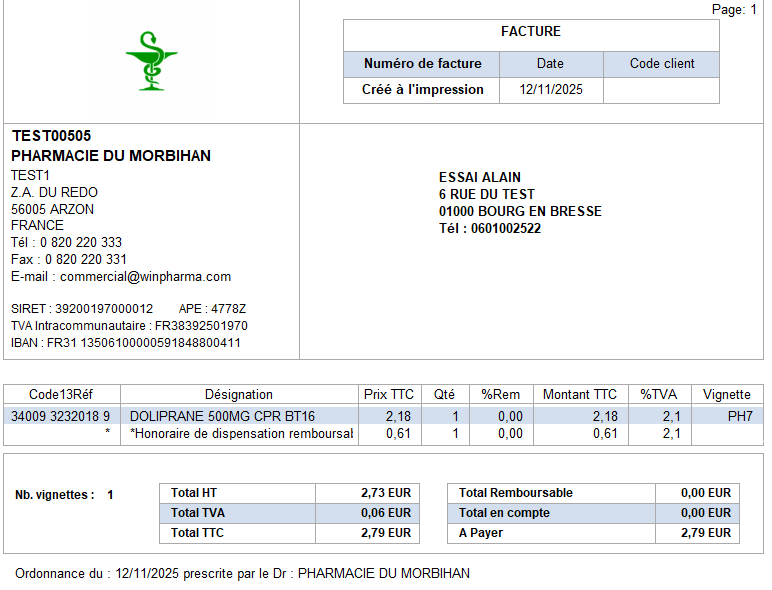Screen dimensions: 772x590
Task: Click the commercial@winpharma.com email address
Action: click(x=145, y=277)
